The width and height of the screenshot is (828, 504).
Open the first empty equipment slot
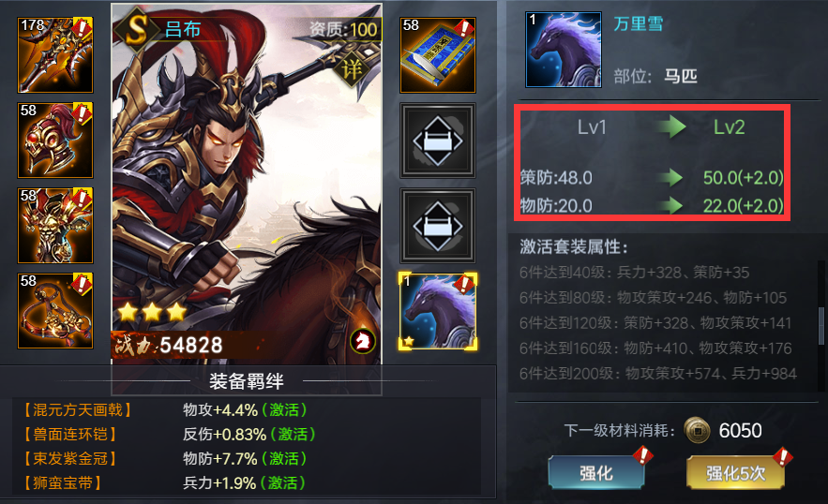(x=438, y=141)
